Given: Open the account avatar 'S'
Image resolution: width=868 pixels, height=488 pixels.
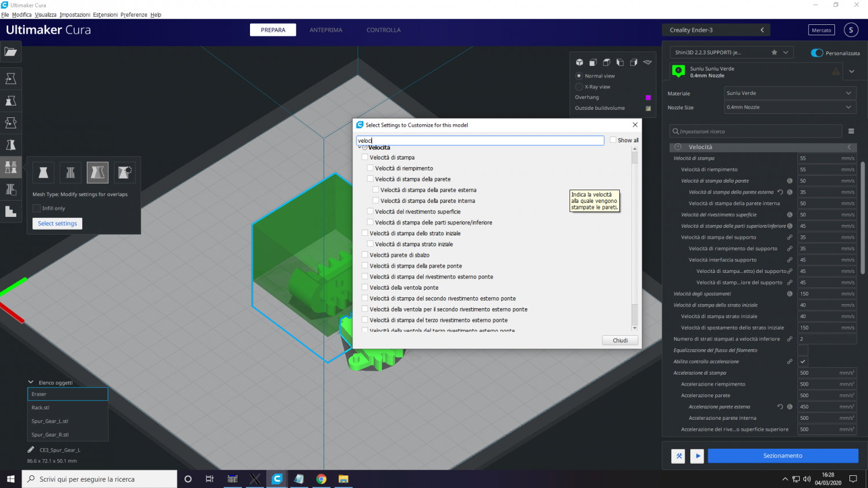Looking at the screenshot, I should tap(851, 30).
